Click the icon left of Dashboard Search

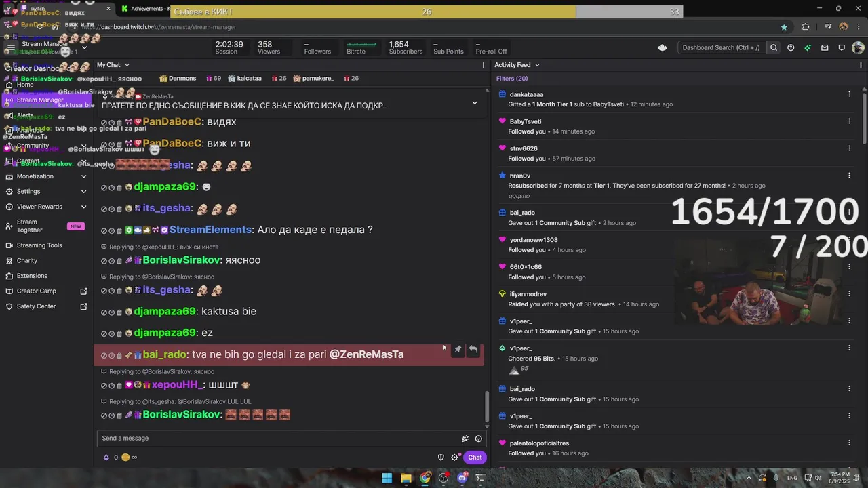pyautogui.click(x=663, y=47)
